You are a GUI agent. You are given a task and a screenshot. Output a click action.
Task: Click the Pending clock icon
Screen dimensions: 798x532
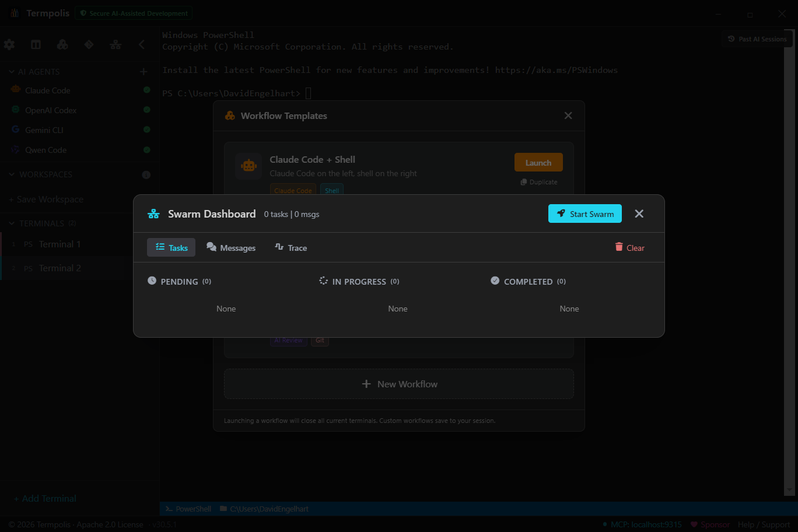point(152,281)
